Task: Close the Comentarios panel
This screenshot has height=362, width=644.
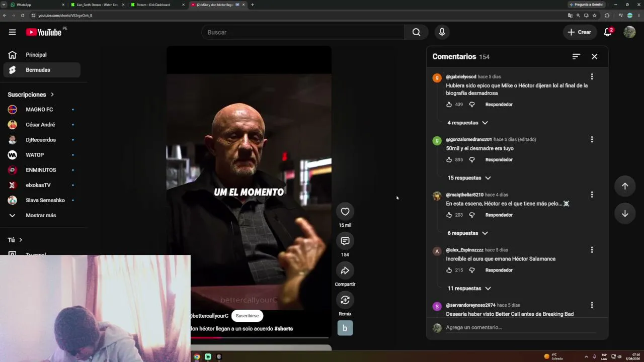Action: tap(594, 57)
